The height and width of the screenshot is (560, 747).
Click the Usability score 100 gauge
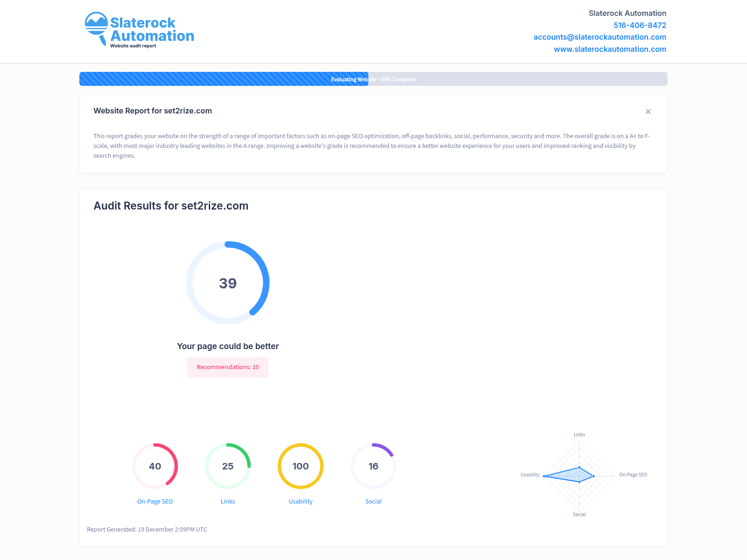tap(301, 466)
